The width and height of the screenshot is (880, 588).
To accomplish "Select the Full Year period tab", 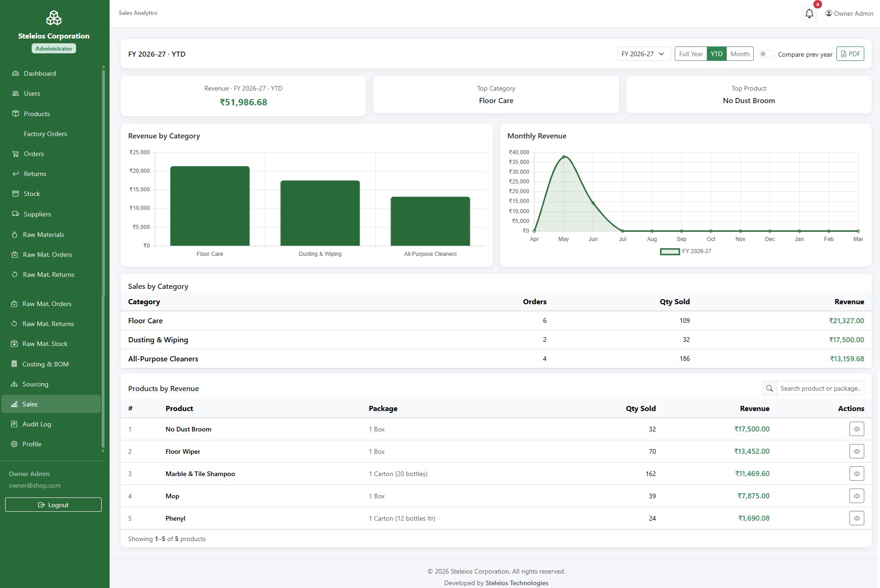I will (691, 54).
